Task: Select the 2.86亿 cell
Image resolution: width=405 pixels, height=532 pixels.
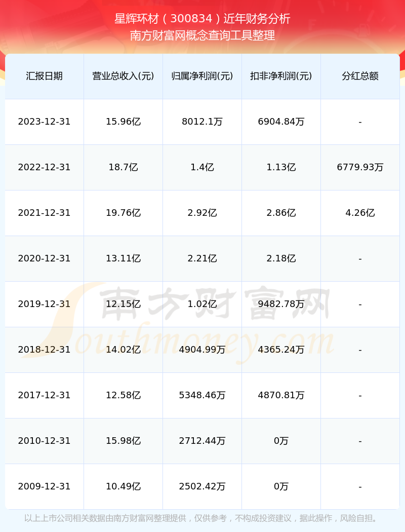Action: 281,213
